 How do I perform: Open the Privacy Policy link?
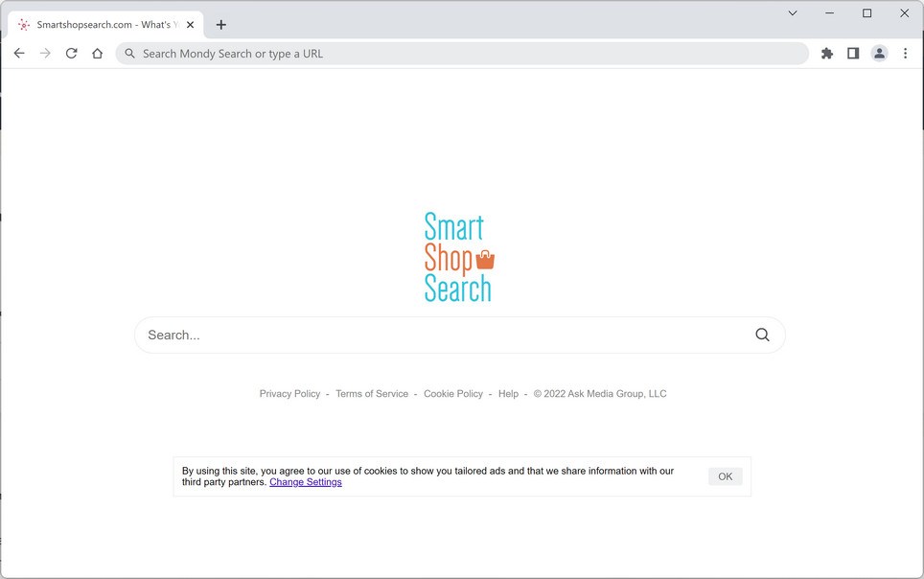(x=289, y=394)
